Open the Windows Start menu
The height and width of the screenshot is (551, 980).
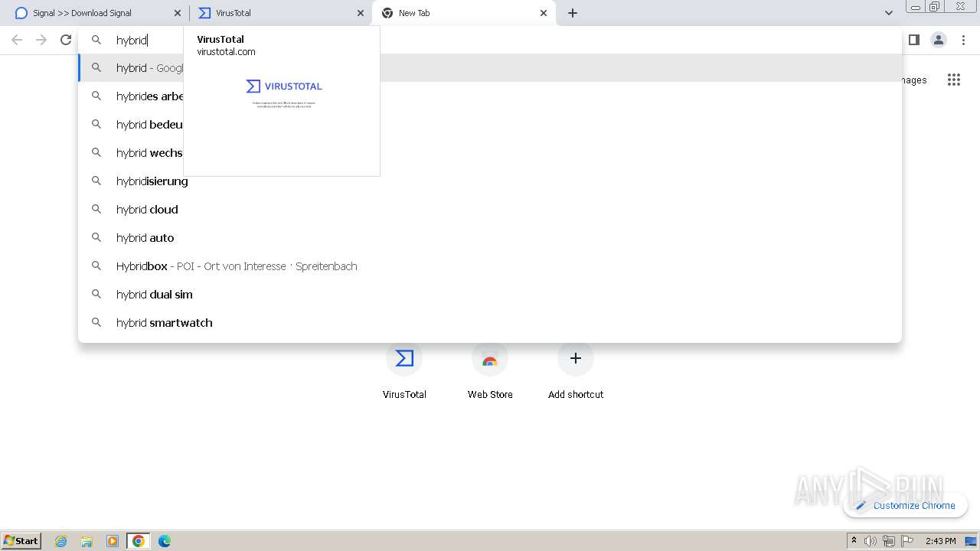coord(21,540)
